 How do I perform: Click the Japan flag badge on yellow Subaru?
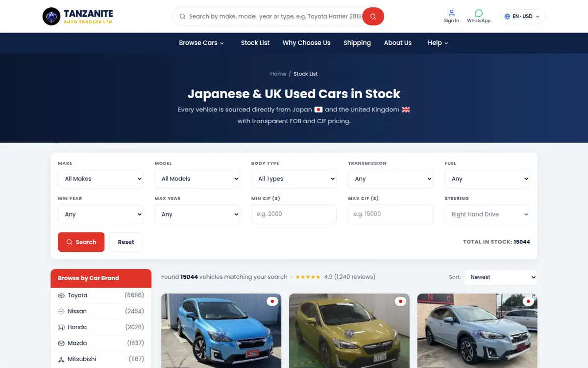(x=400, y=301)
